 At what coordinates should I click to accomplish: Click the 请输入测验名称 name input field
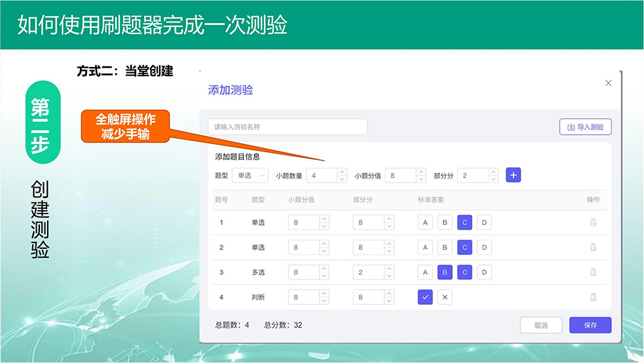287,127
